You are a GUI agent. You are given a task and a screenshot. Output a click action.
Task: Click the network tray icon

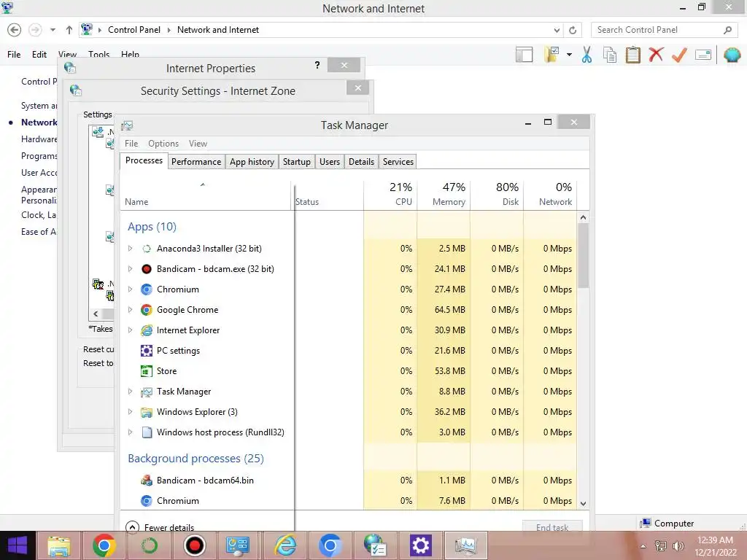pos(661,546)
